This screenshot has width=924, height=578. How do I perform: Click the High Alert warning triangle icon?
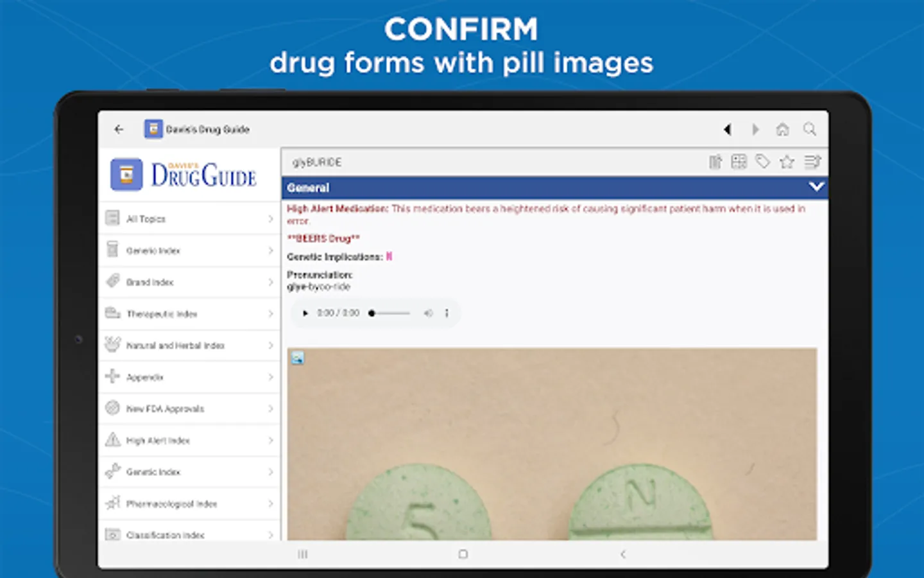(x=112, y=439)
